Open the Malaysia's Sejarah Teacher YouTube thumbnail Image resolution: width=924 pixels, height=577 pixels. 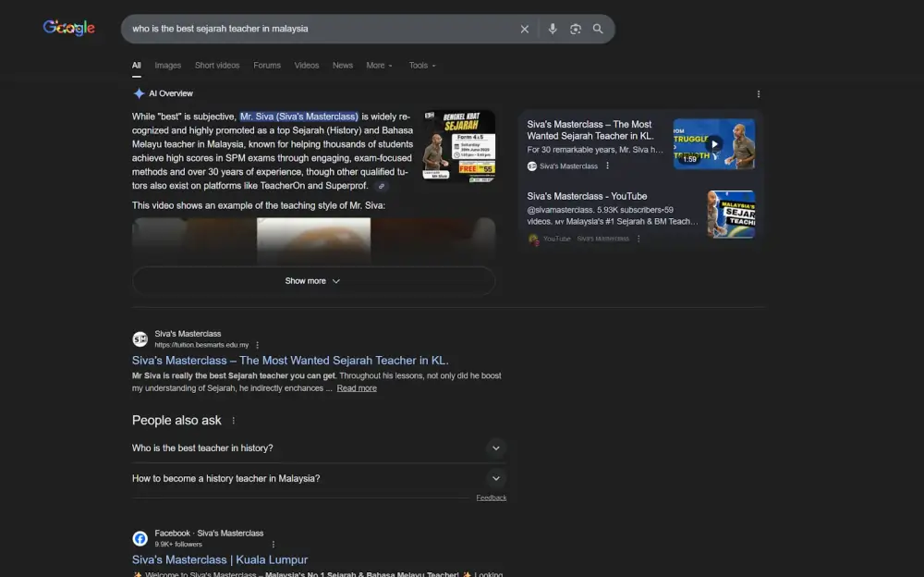pyautogui.click(x=731, y=215)
